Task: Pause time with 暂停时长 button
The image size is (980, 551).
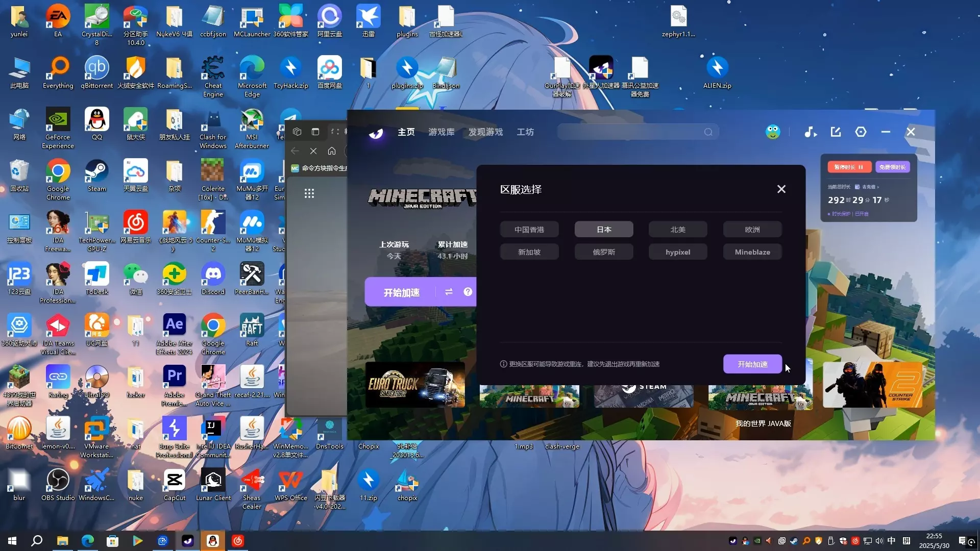Action: [x=849, y=167]
